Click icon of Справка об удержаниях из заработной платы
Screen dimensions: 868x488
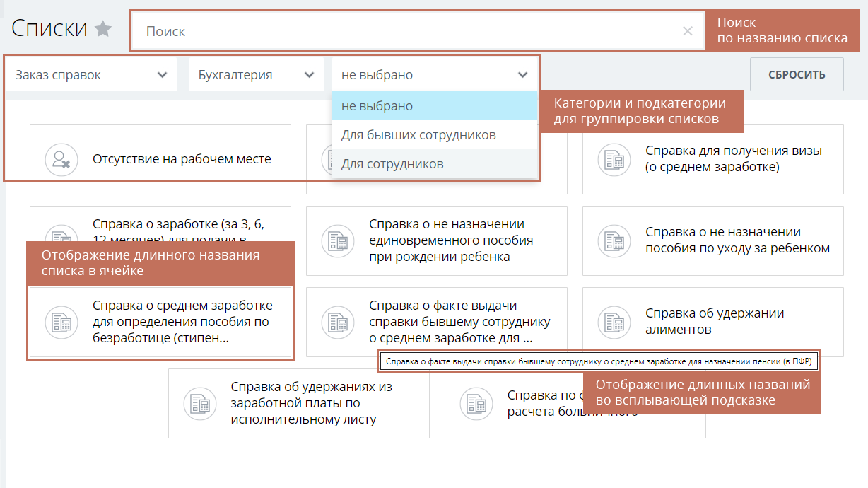[199, 403]
